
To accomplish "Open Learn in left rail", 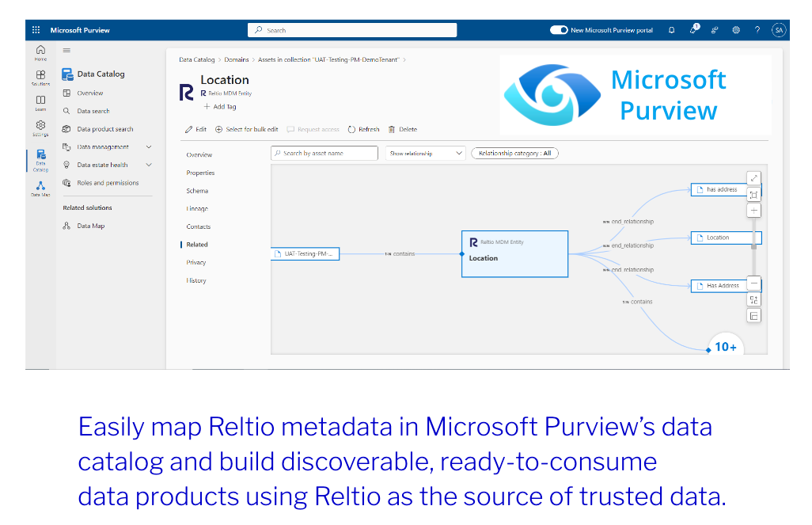I will tap(40, 103).
